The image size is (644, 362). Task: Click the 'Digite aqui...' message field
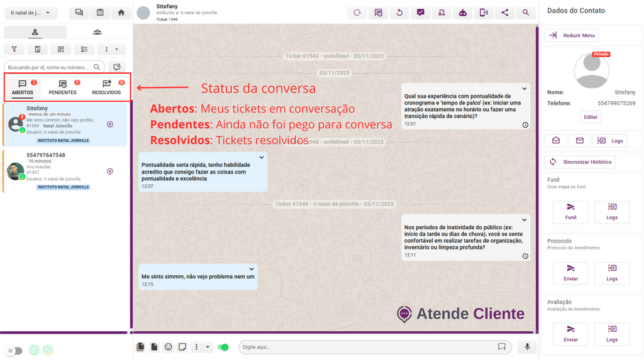tap(368, 347)
